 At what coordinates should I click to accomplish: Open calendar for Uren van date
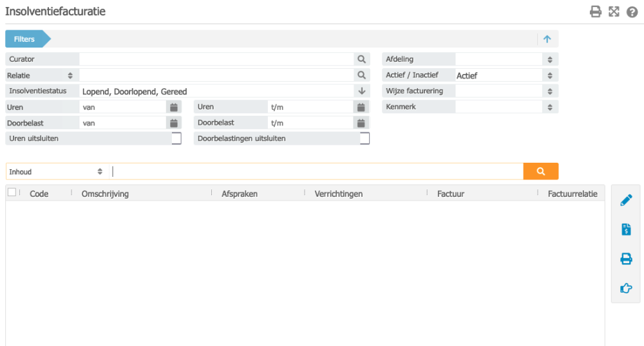pos(174,107)
